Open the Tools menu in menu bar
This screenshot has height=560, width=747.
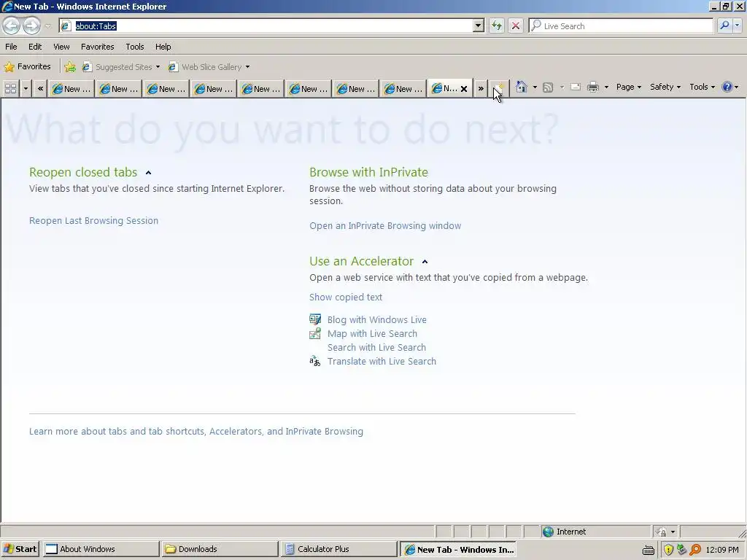click(x=135, y=47)
